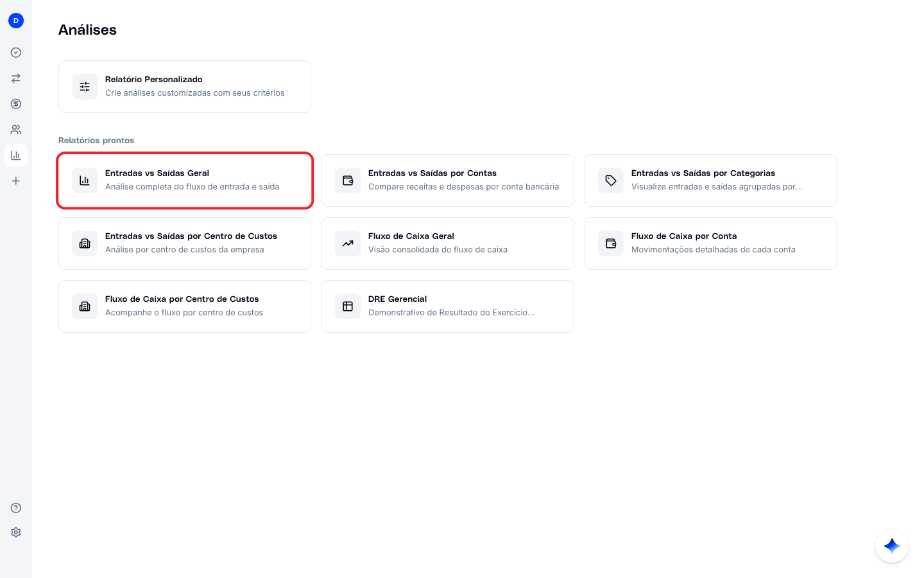924x578 pixels.
Task: Click 'Compare receitas e despesas por conta bancária'
Action: [463, 187]
